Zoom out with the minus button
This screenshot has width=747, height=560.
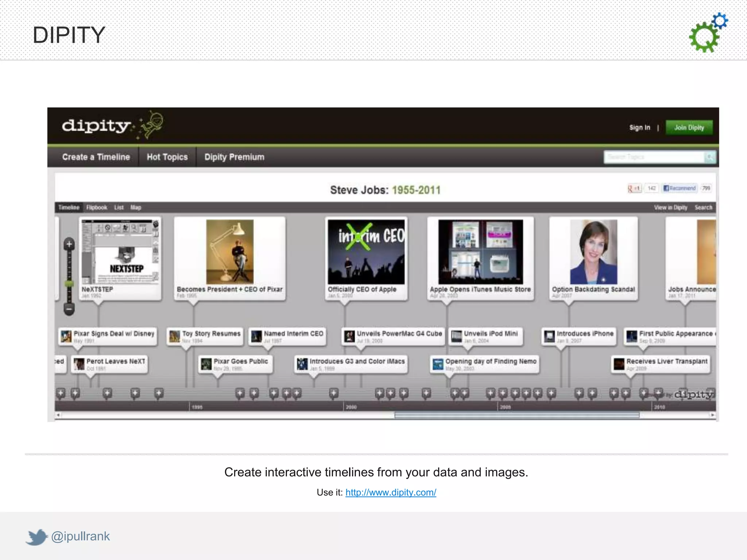point(69,309)
